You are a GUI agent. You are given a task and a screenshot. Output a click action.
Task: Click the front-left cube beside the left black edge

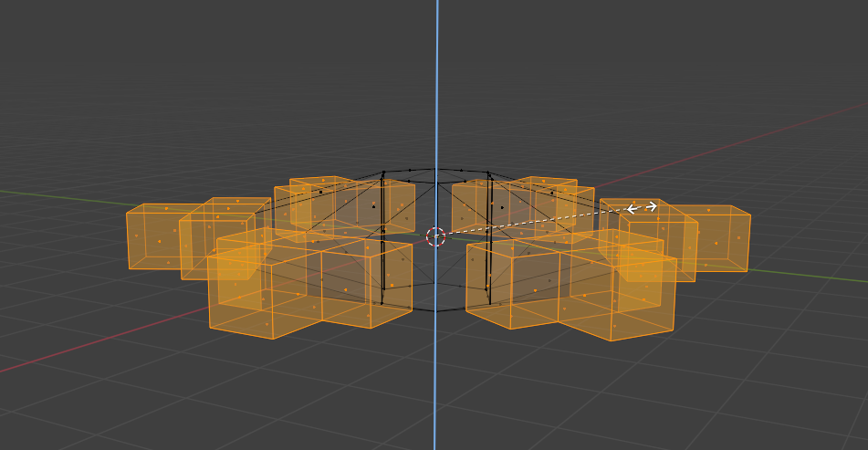tap(351, 283)
